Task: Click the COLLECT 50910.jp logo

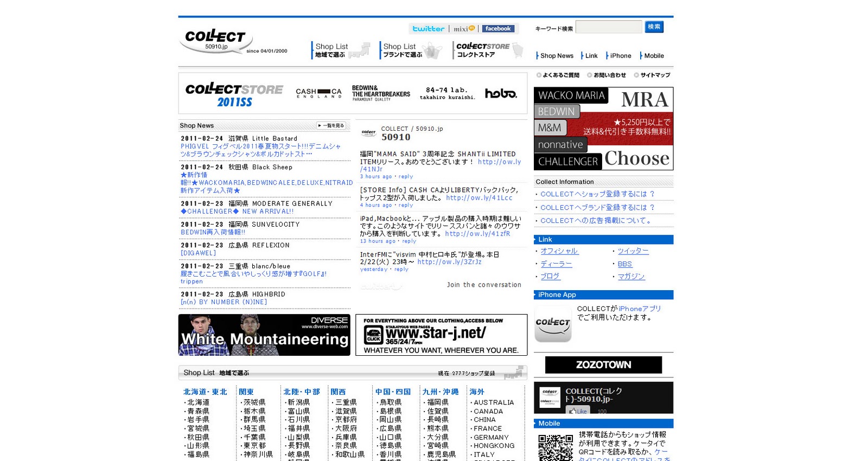Action: [x=215, y=41]
